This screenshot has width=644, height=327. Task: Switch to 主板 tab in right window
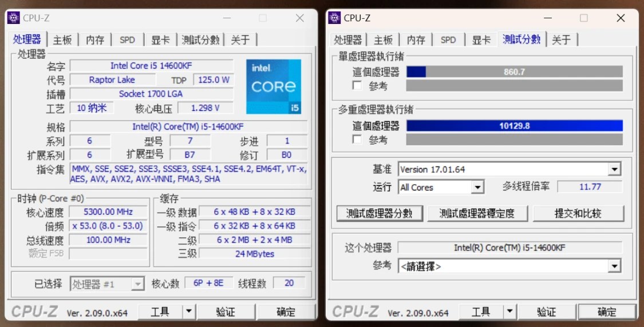click(x=383, y=40)
